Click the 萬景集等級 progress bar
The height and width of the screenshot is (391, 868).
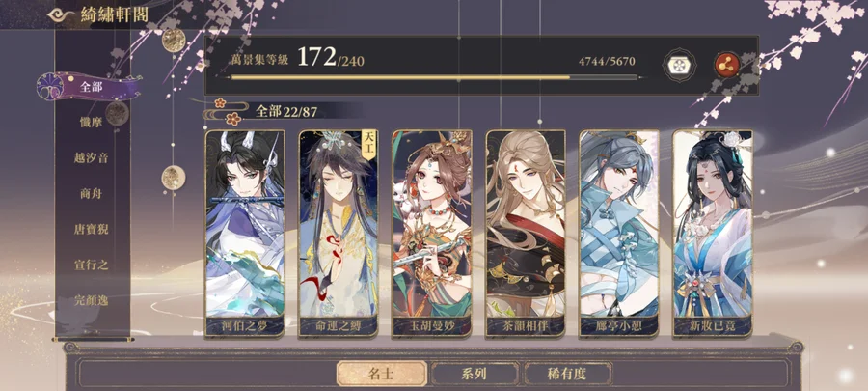click(x=434, y=77)
